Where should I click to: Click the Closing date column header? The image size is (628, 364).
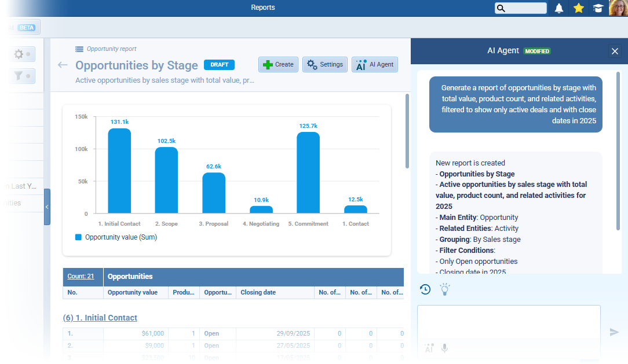click(258, 293)
